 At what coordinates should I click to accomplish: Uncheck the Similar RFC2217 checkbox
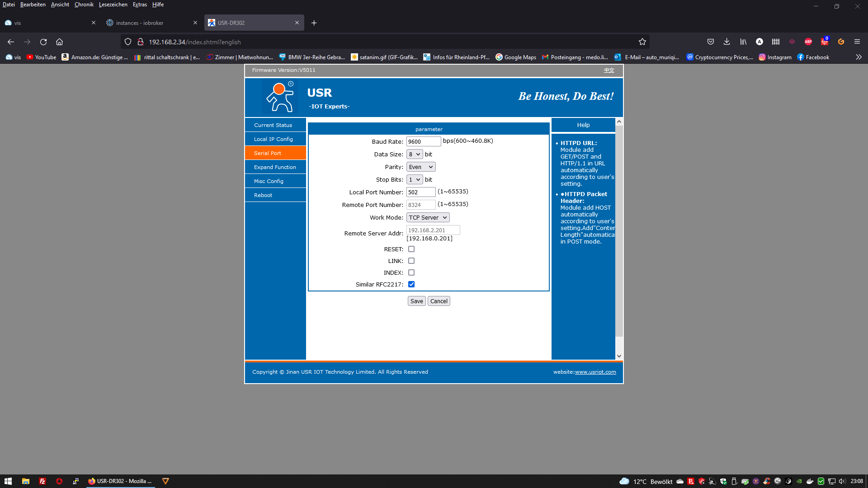tap(411, 284)
